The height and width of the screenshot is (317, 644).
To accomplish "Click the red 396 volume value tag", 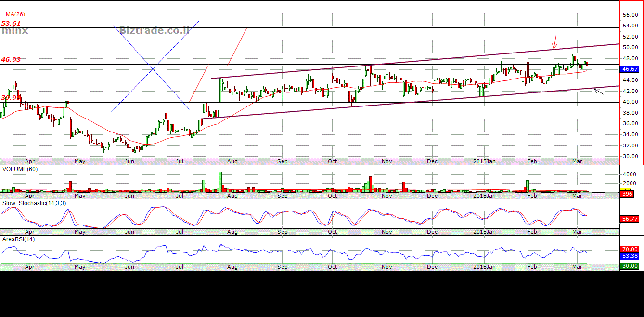I will [x=627, y=194].
